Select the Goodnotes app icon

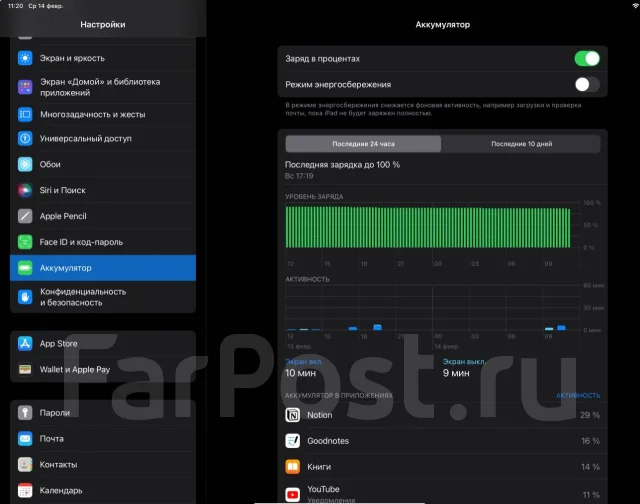tap(292, 441)
